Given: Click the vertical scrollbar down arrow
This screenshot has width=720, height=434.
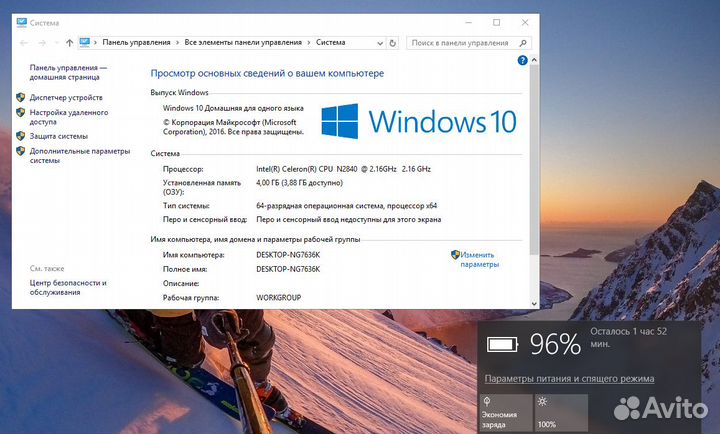Looking at the screenshot, I should (534, 304).
